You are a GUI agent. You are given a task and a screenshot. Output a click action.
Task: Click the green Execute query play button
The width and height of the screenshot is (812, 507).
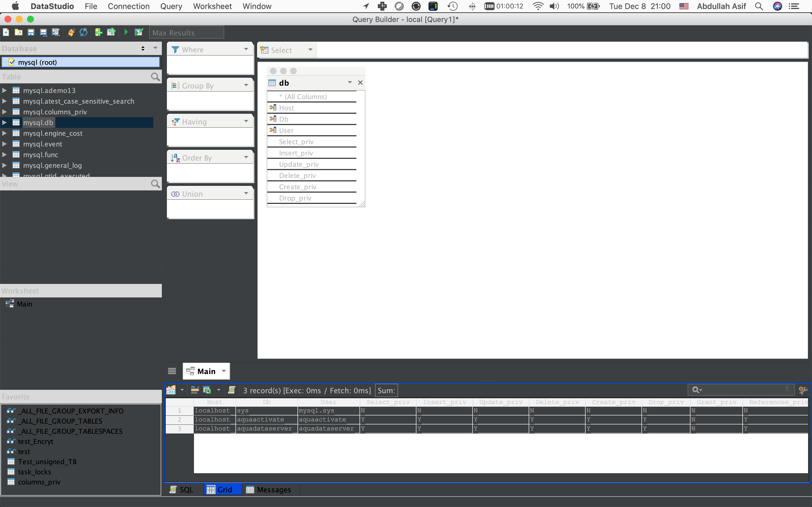(x=126, y=32)
